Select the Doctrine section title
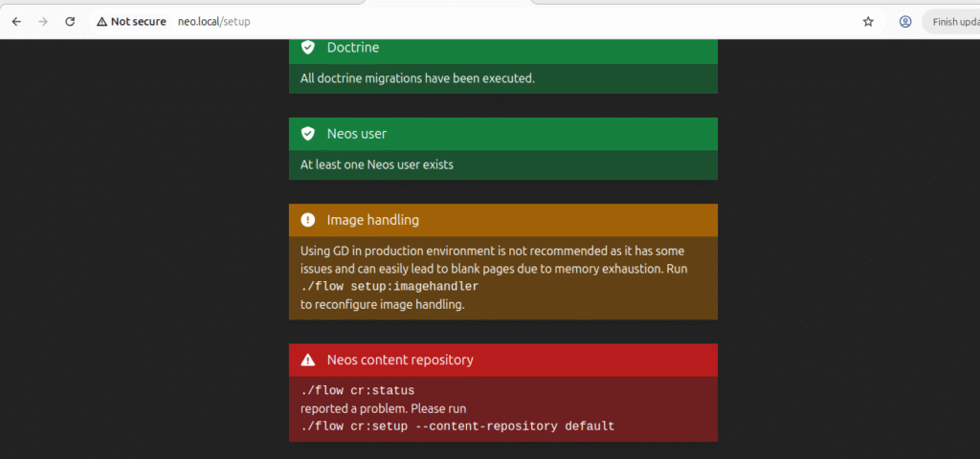Viewport: 980px width, 459px height. point(353,47)
